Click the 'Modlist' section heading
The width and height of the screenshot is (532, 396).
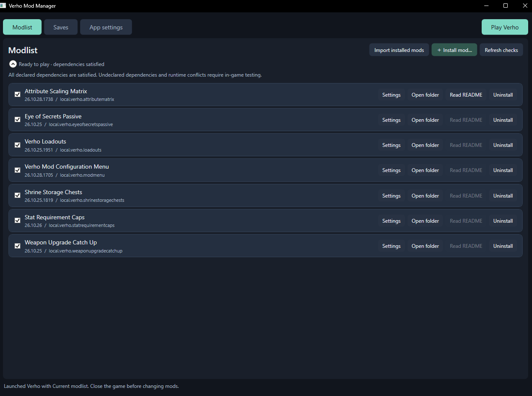23,50
